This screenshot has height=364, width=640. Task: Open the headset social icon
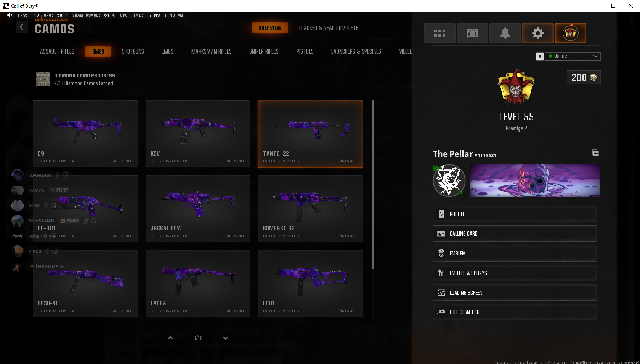pos(472,33)
